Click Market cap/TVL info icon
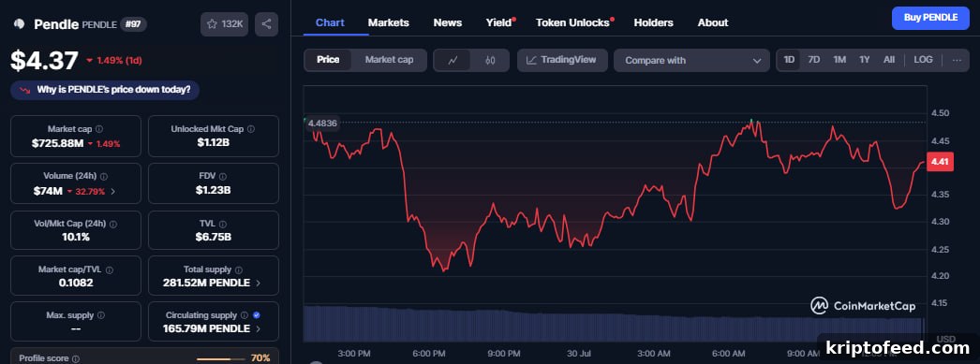The image size is (980, 364). point(110,269)
